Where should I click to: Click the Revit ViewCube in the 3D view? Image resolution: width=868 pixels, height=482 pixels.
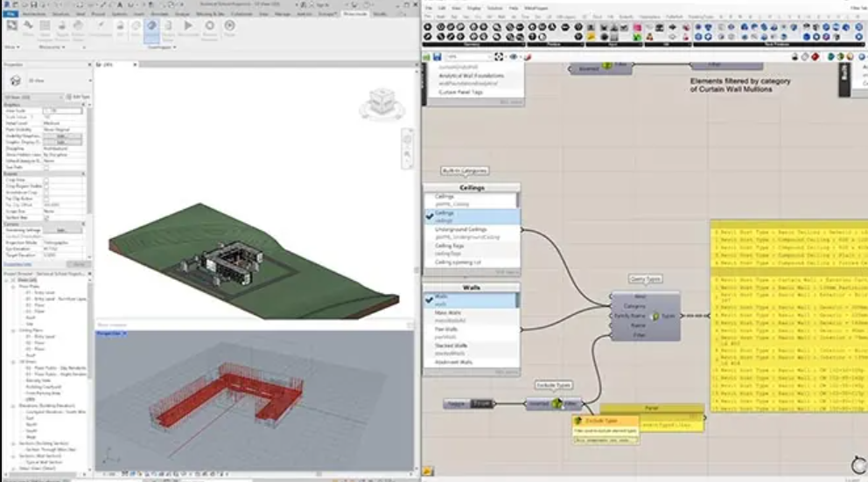(382, 102)
